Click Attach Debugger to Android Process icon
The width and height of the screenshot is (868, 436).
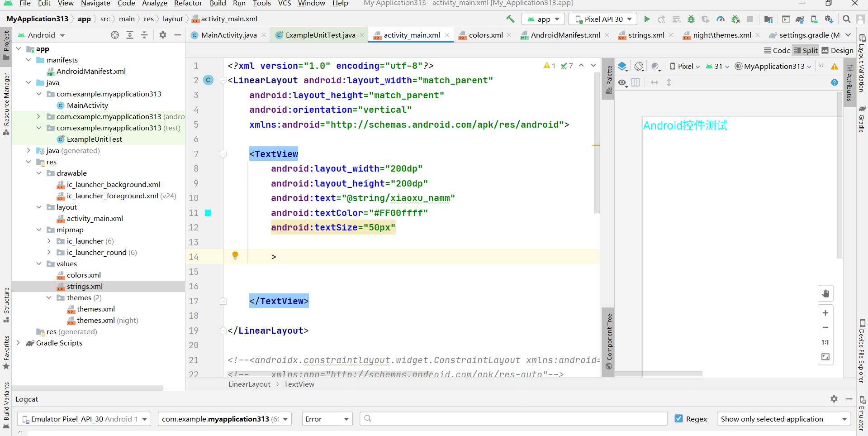click(x=735, y=19)
